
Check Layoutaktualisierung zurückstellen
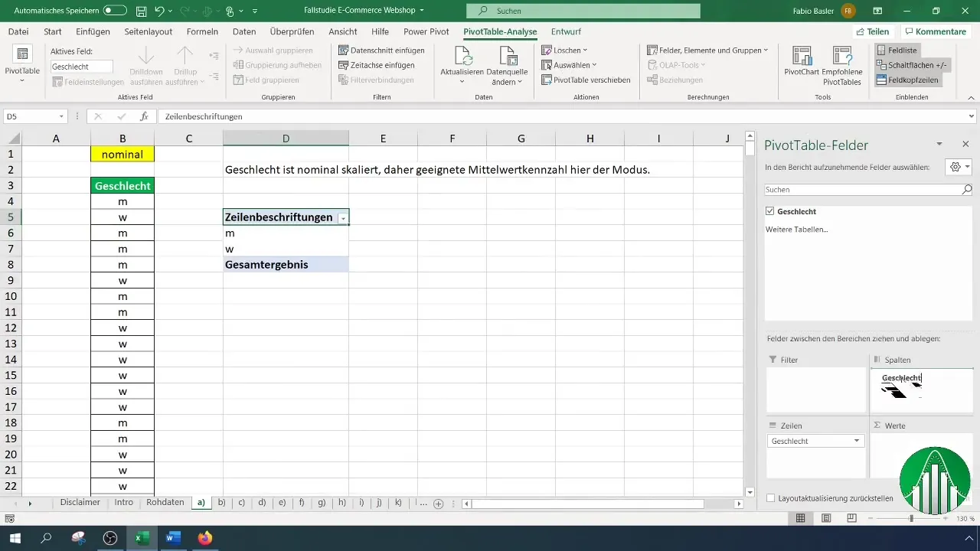tap(770, 497)
